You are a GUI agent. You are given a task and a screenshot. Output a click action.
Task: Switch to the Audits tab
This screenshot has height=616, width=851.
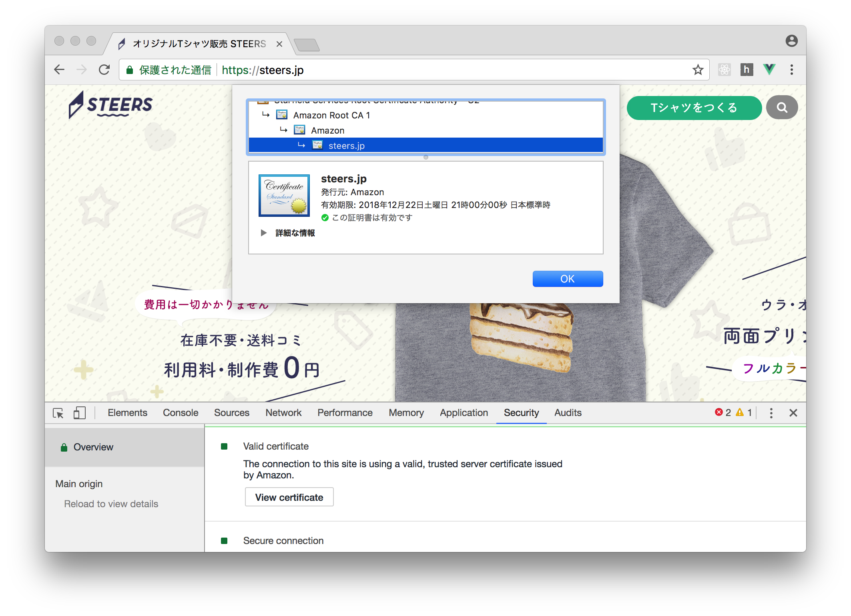[568, 413]
